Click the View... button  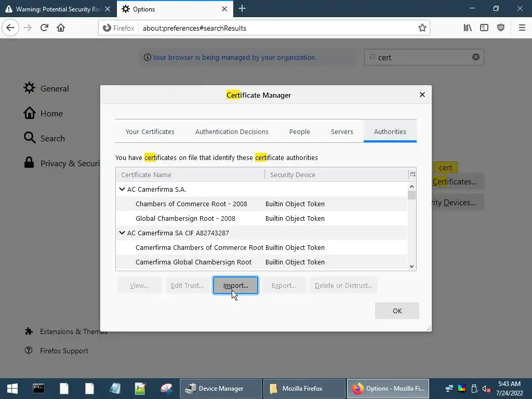[x=139, y=285]
